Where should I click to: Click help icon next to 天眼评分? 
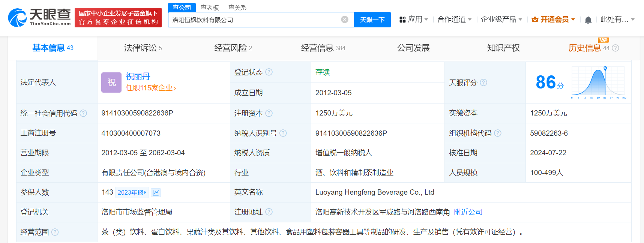[483, 82]
